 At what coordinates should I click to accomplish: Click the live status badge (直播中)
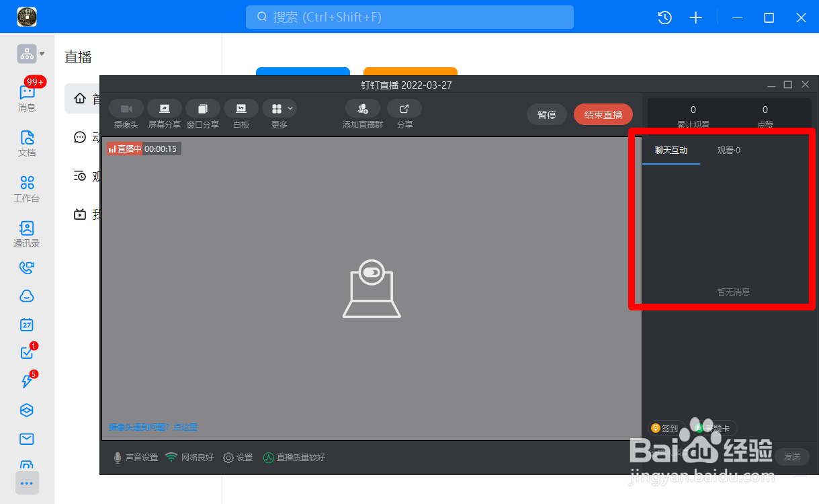pos(124,149)
